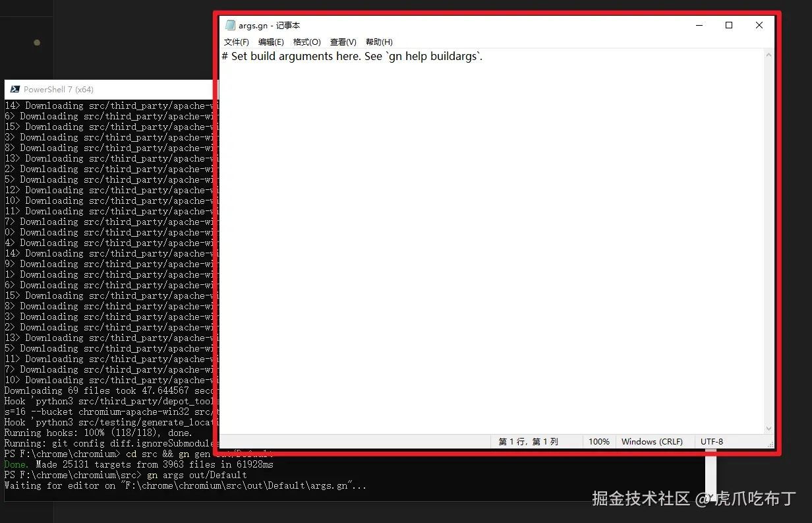The height and width of the screenshot is (523, 812).
Task: Click the '第 1 行, 第 1 列' status entry
Action: pos(528,441)
